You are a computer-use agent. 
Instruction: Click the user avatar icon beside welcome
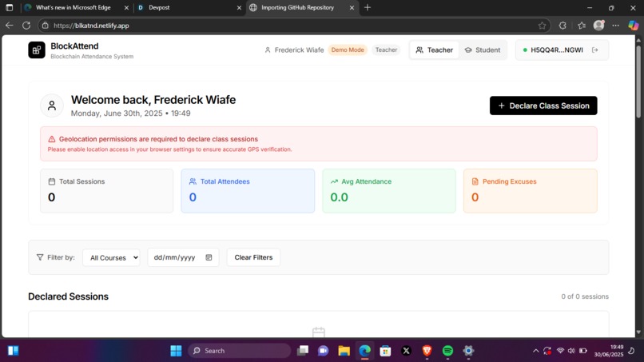[52, 105]
